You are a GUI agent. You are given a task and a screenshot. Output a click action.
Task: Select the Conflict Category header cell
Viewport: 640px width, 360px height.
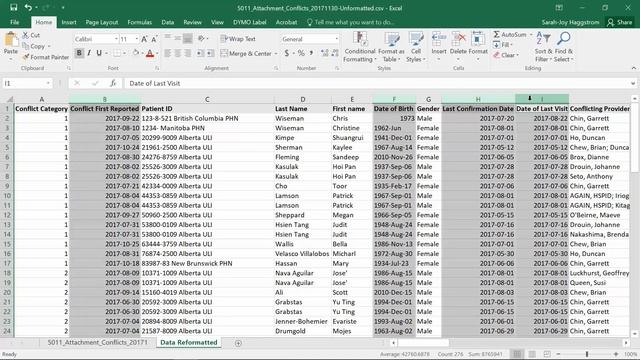click(x=42, y=109)
